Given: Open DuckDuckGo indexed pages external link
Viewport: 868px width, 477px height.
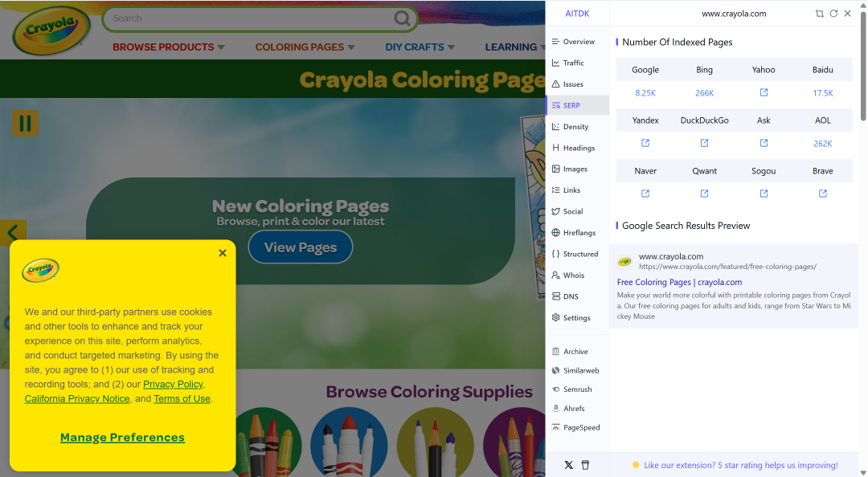Looking at the screenshot, I should click(x=705, y=143).
